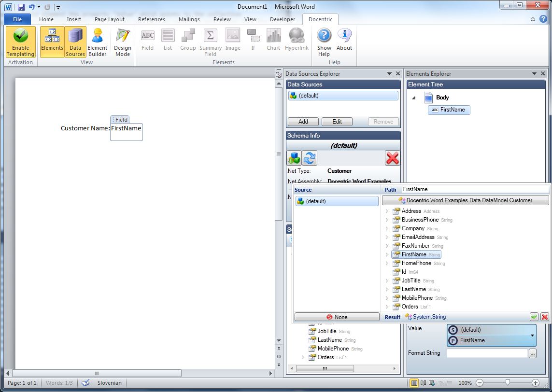
Task: Open Elements Explorer pane options dropdown
Action: [x=534, y=73]
